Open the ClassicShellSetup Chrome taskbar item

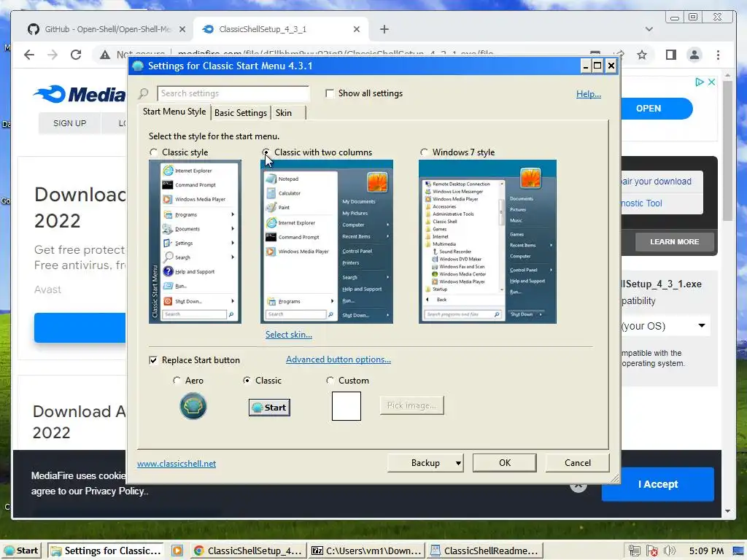(248, 551)
